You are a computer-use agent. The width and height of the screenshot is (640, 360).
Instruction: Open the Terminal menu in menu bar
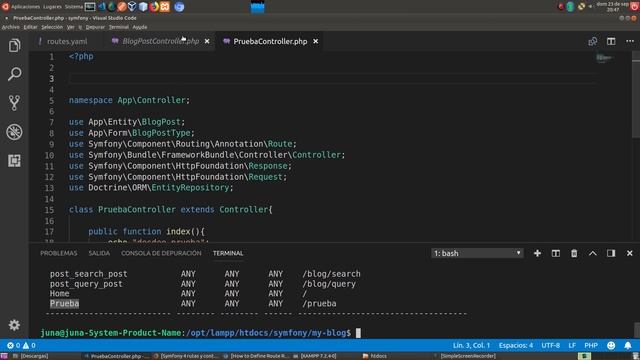(118, 27)
